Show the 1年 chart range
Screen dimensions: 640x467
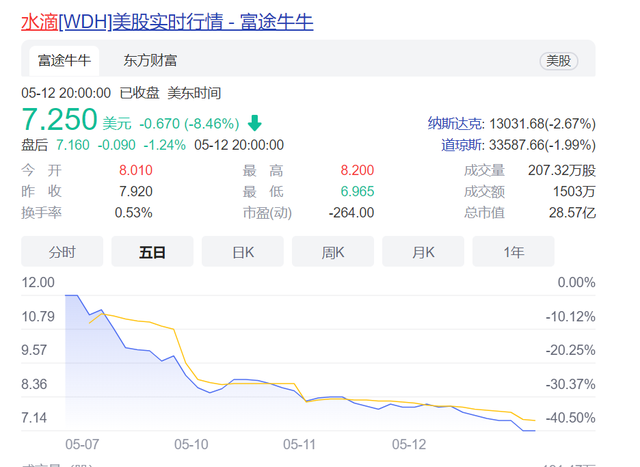(x=513, y=251)
